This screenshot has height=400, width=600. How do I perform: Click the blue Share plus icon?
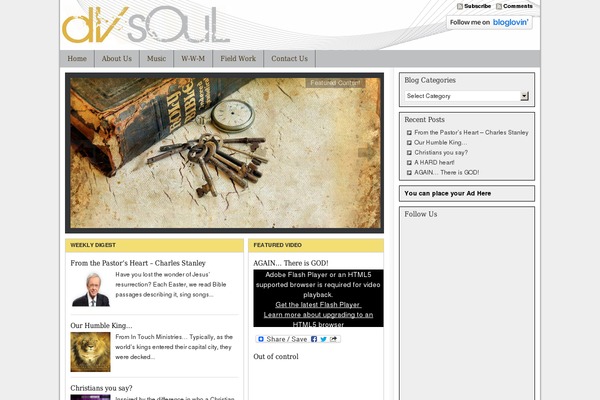click(261, 339)
